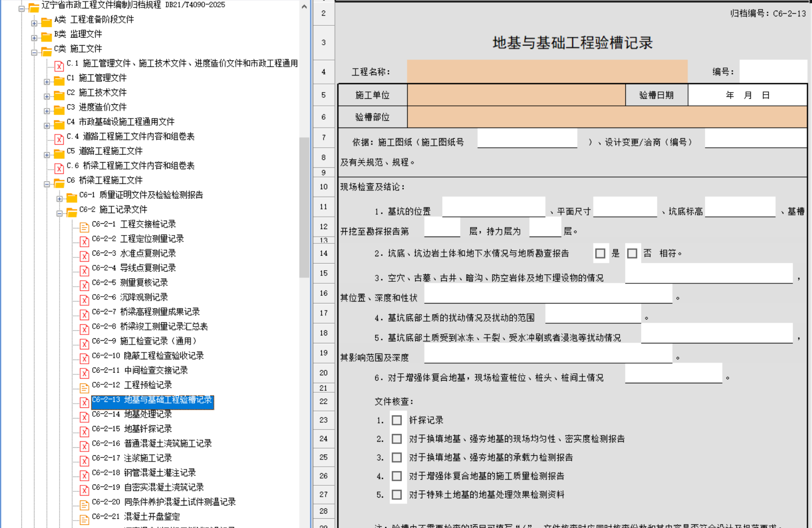
Task: Select row header 5 in the sheet
Action: (324, 95)
